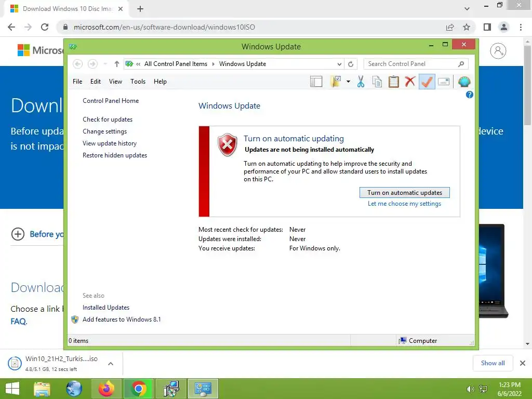The width and height of the screenshot is (532, 399).
Task: Click Turn on automatic updates button
Action: [404, 192]
